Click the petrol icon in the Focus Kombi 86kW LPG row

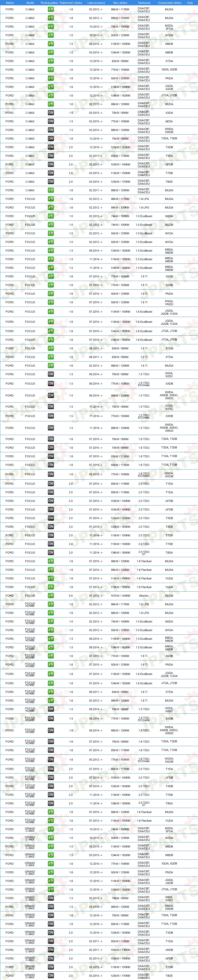click(x=51, y=604)
